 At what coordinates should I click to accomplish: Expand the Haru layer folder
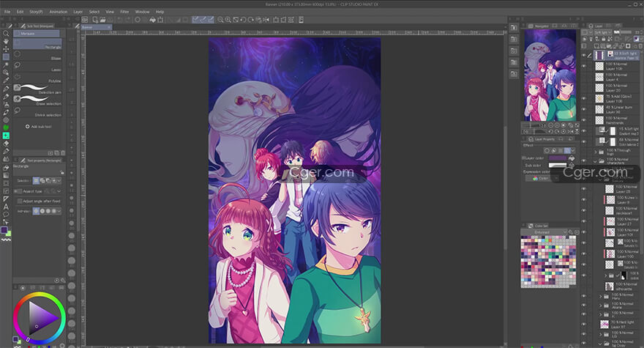(x=601, y=296)
